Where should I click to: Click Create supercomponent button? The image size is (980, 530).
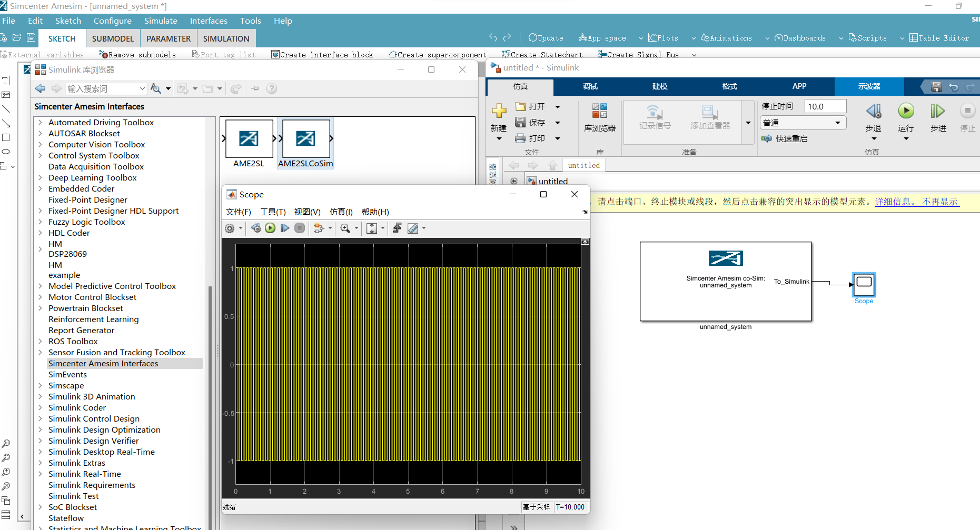pyautogui.click(x=437, y=55)
